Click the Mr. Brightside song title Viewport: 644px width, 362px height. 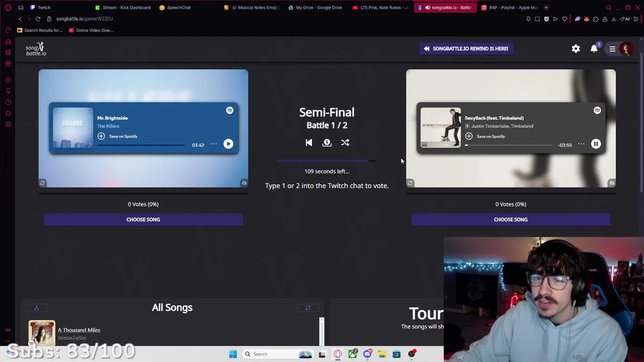pyautogui.click(x=112, y=118)
